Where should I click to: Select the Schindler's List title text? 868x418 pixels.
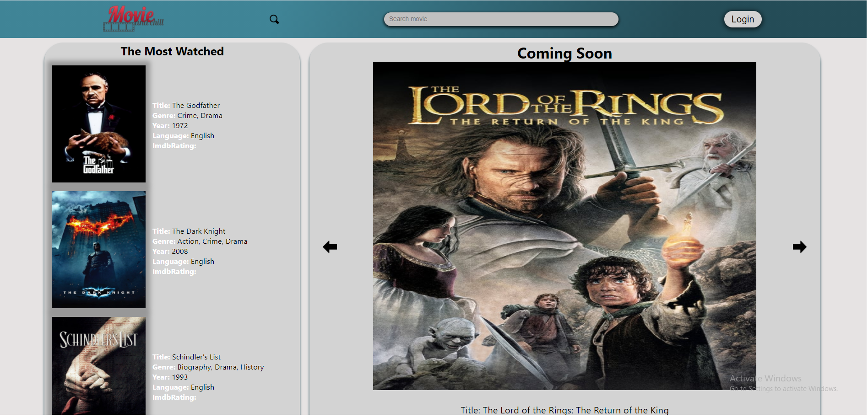(196, 357)
